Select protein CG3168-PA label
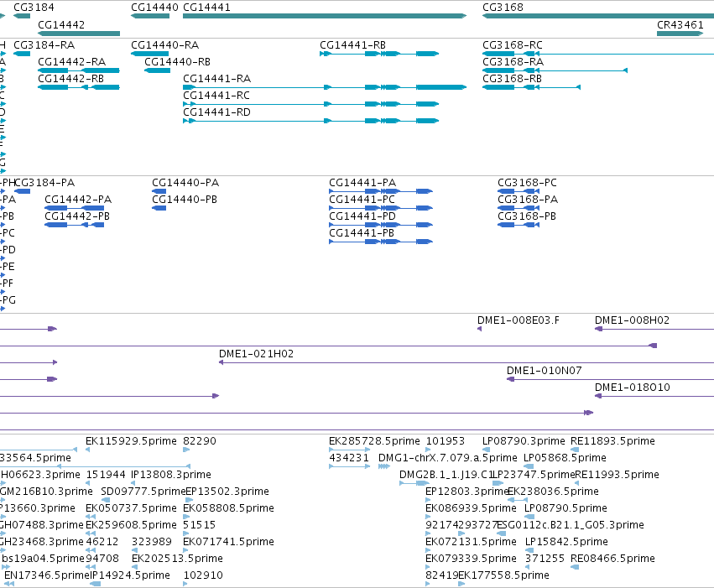Viewport: 714px width, 588px height. [527, 200]
